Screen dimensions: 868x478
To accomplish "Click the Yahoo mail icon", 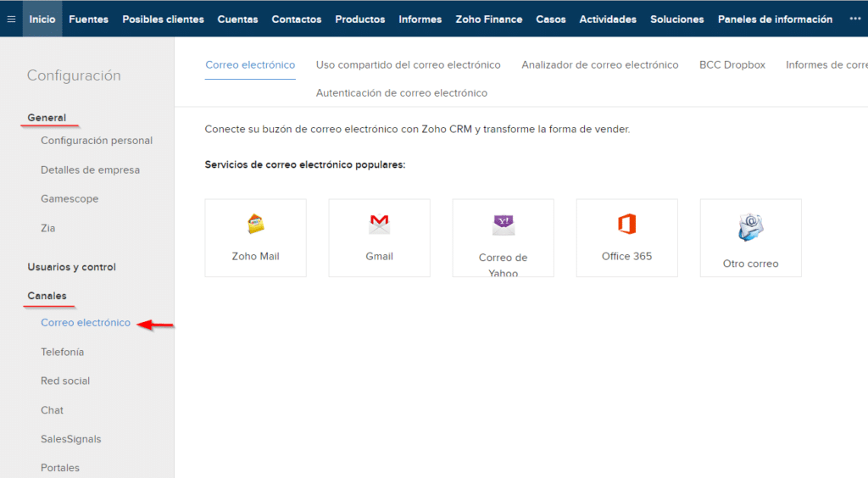I will pyautogui.click(x=504, y=225).
